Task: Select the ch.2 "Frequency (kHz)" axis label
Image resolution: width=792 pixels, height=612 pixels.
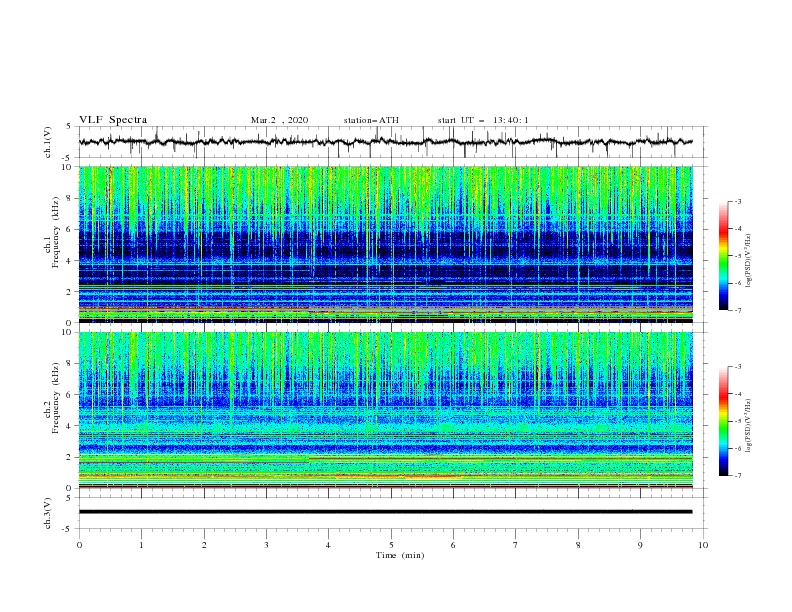Action: tap(56, 398)
